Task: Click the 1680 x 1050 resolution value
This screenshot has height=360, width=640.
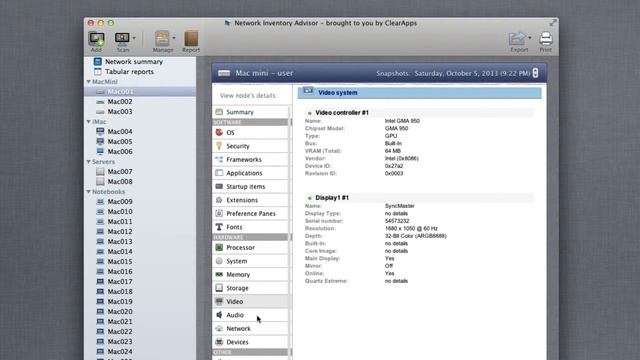Action: (411, 229)
